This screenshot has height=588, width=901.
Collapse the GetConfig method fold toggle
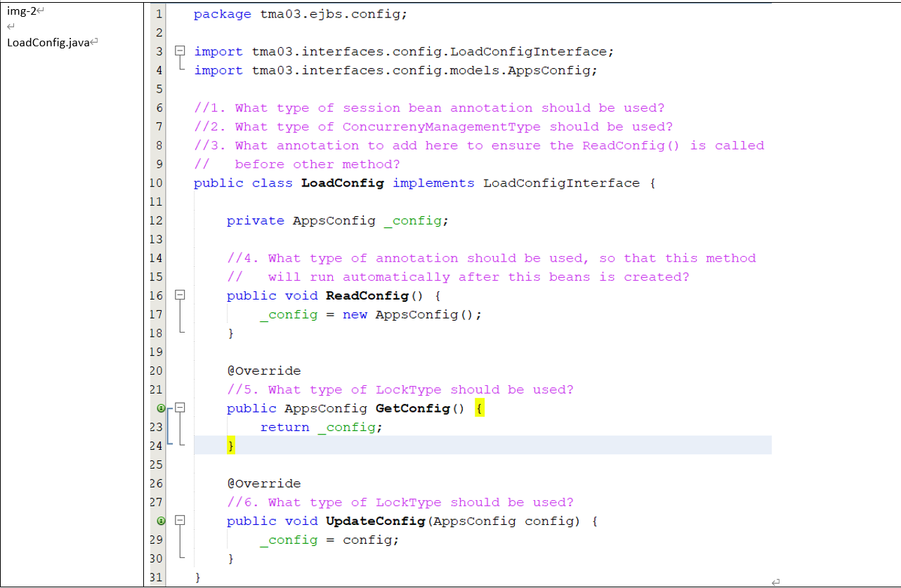180,408
